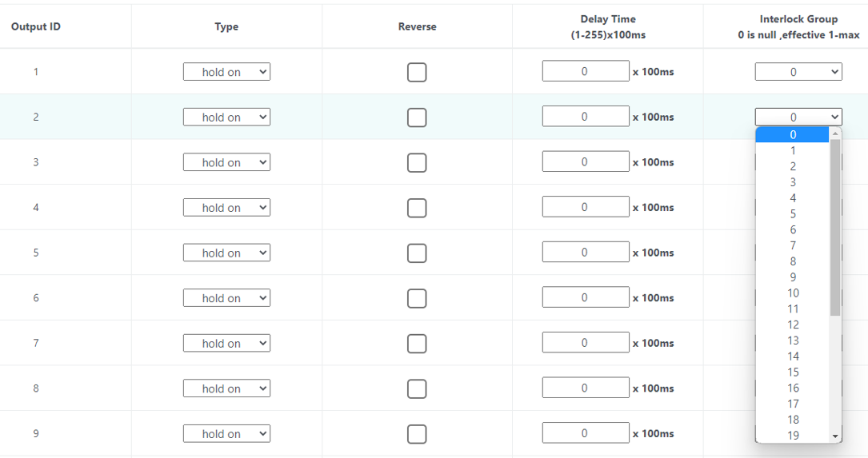Screen dimensions: 868x458
Task: Tick the Reverse checkbox for output 1
Action: (x=416, y=72)
